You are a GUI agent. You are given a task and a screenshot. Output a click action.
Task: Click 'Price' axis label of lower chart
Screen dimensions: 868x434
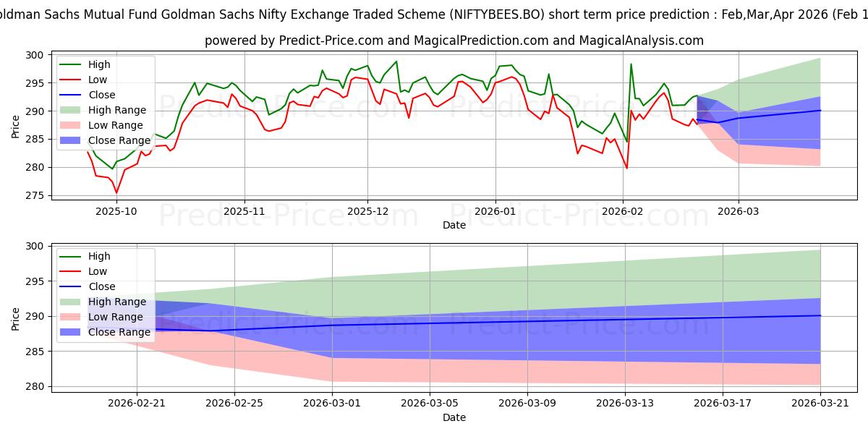[16, 317]
